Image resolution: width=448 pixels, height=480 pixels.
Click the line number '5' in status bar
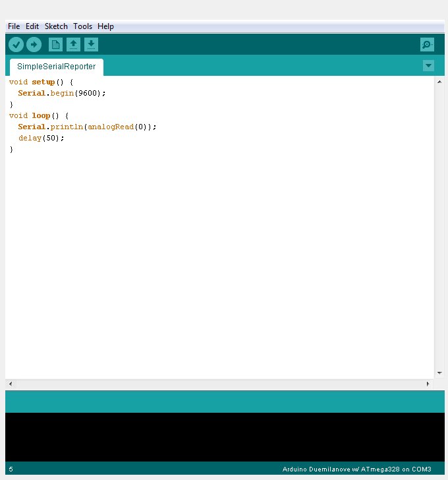pyautogui.click(x=11, y=469)
